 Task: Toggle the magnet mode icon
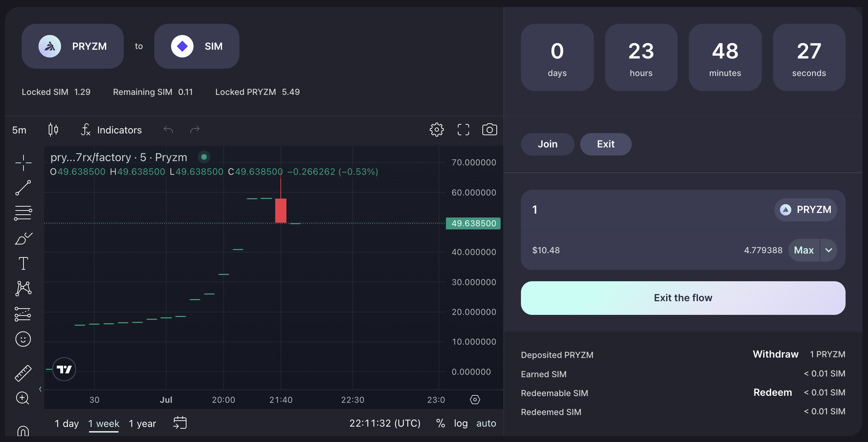23,431
